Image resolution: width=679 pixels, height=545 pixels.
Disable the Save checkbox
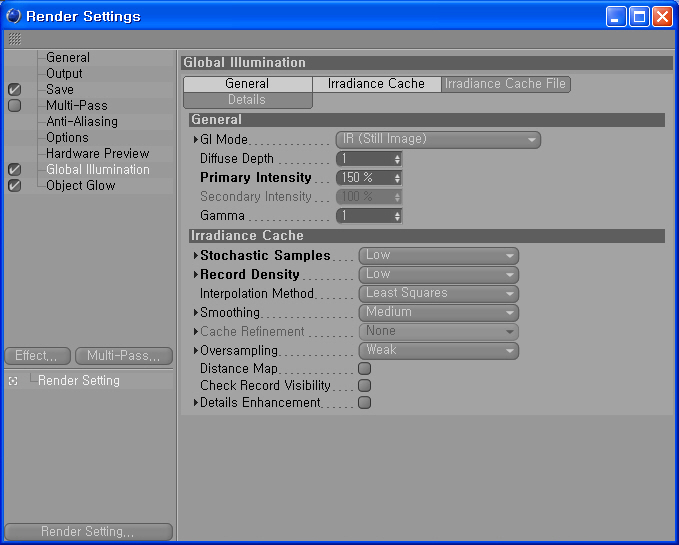[x=14, y=90]
